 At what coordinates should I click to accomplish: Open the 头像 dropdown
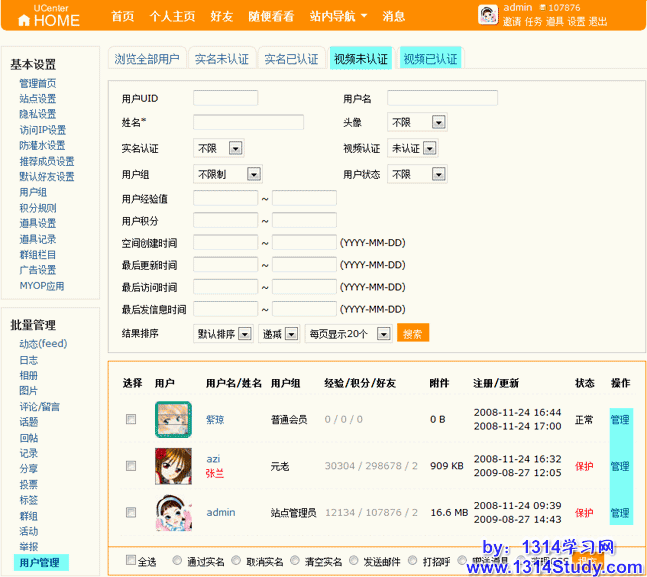point(416,122)
